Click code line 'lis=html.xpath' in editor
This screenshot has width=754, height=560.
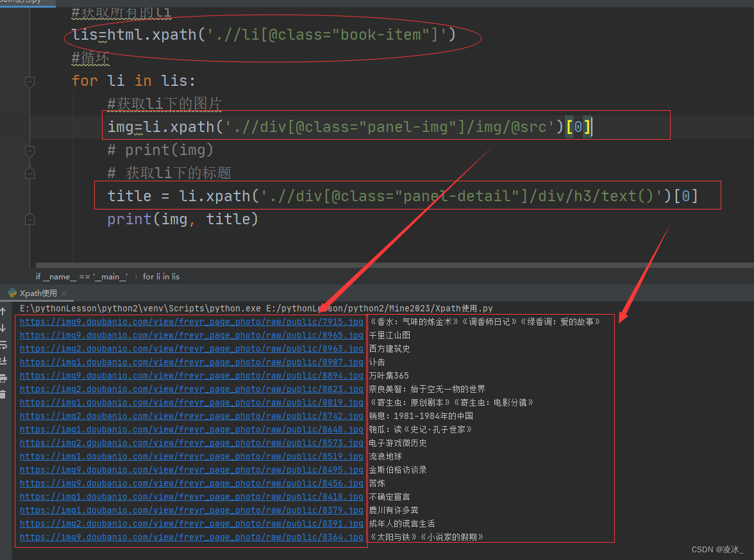[x=264, y=35]
